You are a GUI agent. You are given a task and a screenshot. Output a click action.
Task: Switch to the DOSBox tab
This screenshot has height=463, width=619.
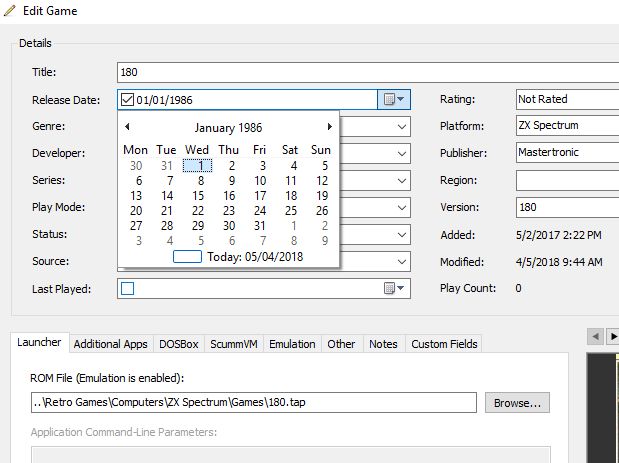click(x=179, y=344)
